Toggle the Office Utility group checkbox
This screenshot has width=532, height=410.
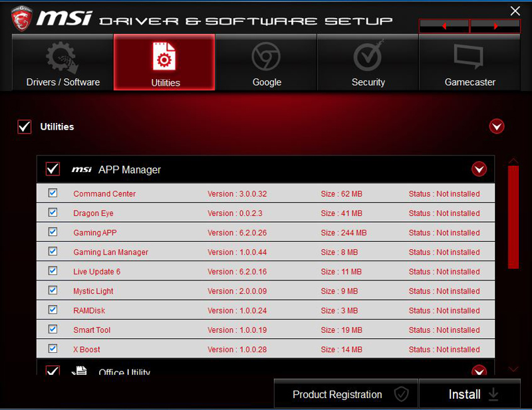tap(53, 370)
